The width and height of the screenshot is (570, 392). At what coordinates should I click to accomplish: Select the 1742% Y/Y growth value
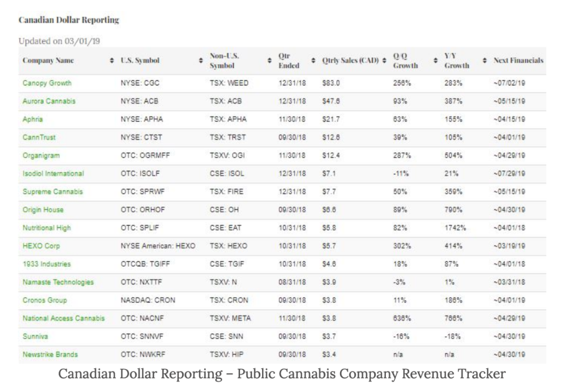(x=455, y=228)
